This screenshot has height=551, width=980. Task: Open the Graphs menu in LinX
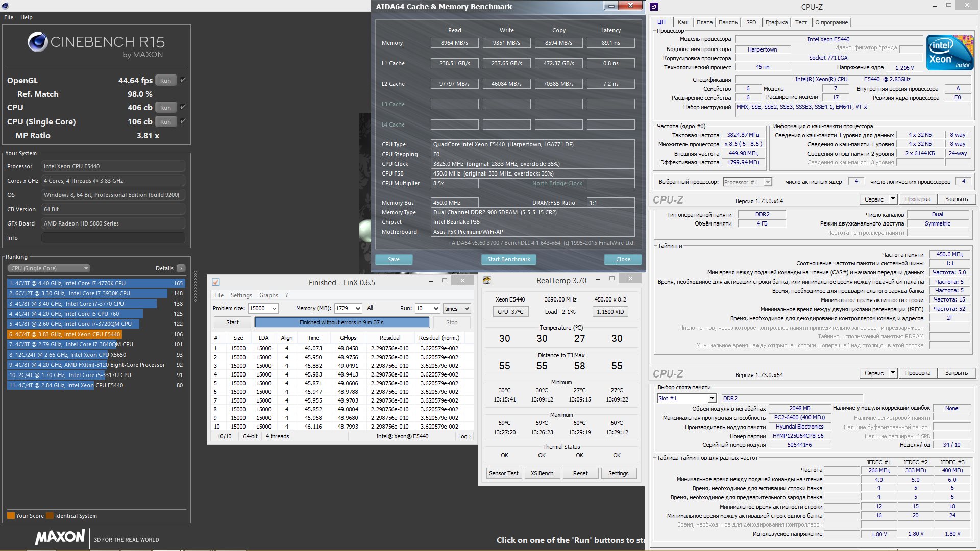(x=268, y=295)
